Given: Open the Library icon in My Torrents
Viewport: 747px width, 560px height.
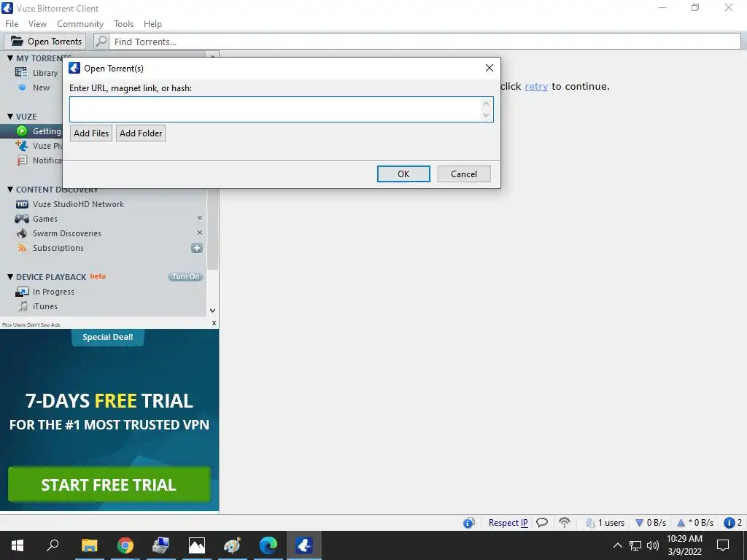Looking at the screenshot, I should 21,73.
